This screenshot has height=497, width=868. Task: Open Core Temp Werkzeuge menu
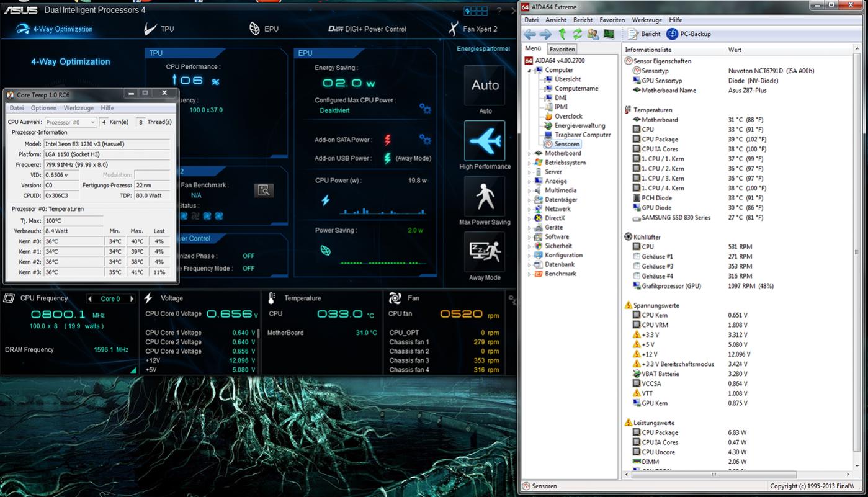[79, 108]
